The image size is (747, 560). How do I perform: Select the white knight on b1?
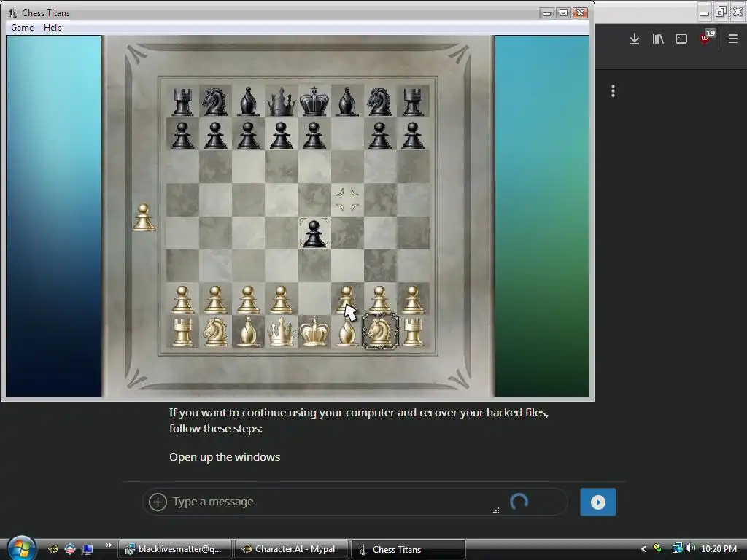pos(215,331)
